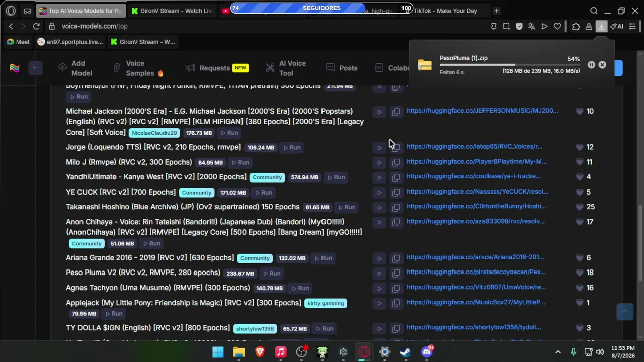Open Discord from the taskbar
This screenshot has height=362, width=644.
pos(427,352)
